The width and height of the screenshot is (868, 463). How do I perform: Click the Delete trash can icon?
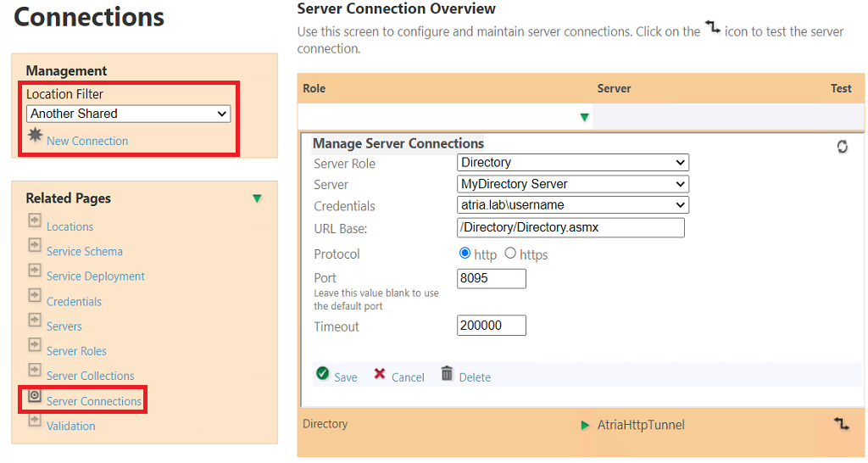coord(447,374)
